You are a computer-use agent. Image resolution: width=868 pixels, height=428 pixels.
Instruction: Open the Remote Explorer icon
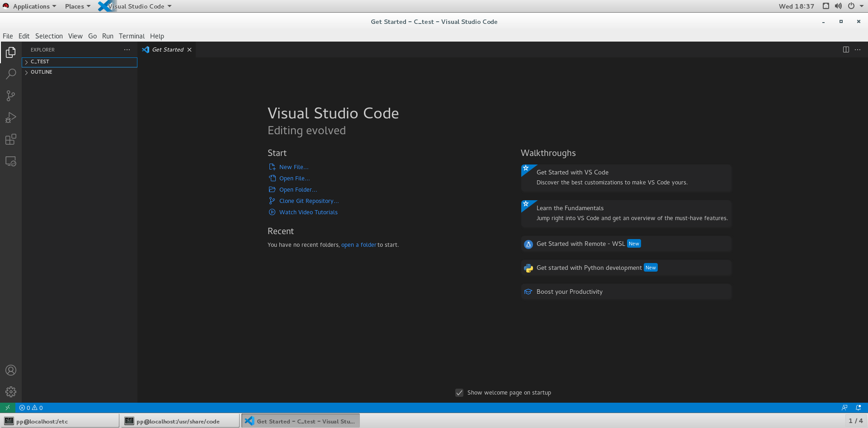pyautogui.click(x=11, y=161)
